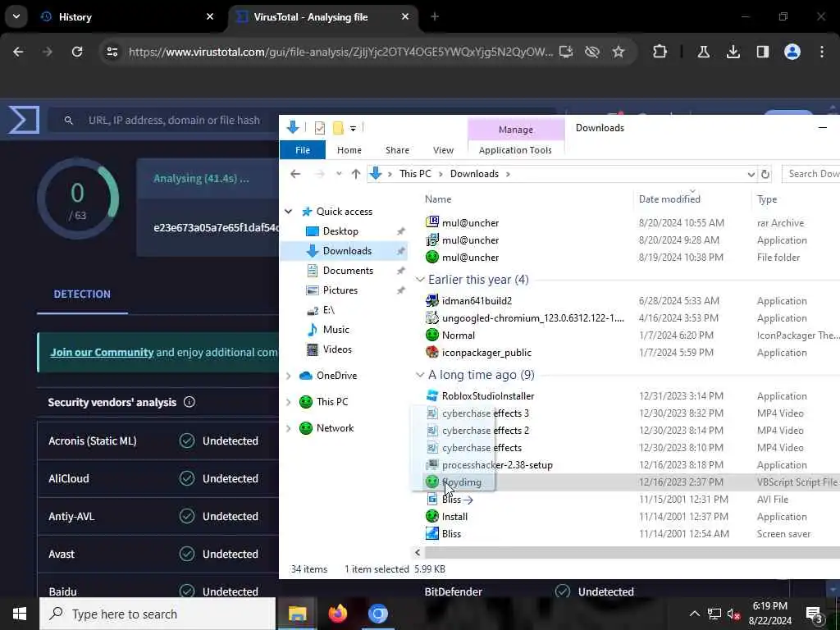Screen dimensions: 840x630
Task: Click info icon beside Security vendors' analysis
Action: pos(189,402)
